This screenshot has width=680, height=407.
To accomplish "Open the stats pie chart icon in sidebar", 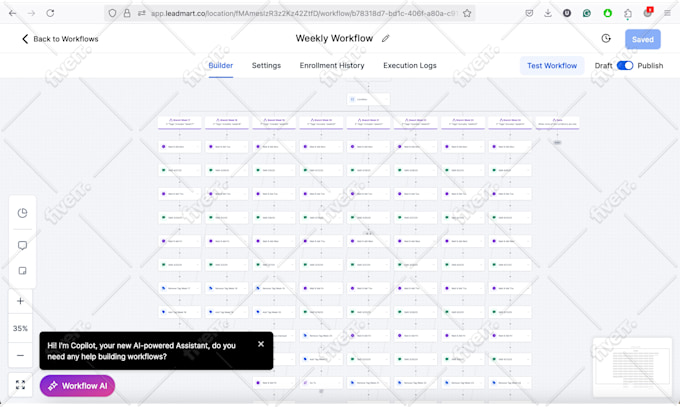I will 22,213.
